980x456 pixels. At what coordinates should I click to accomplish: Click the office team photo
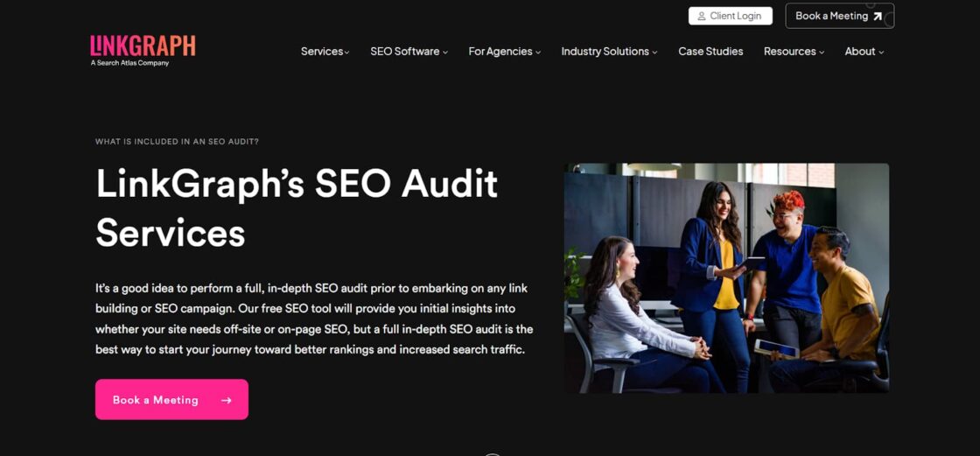point(726,277)
